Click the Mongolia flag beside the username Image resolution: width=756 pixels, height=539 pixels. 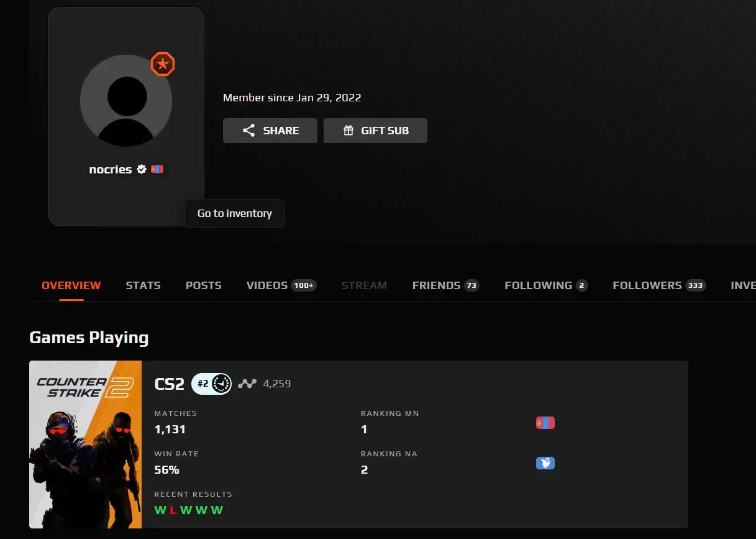(x=157, y=169)
